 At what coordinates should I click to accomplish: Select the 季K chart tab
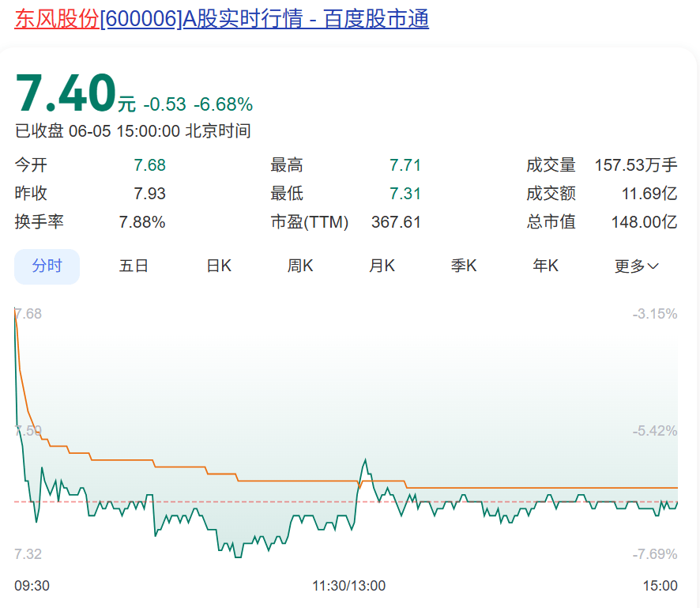click(464, 266)
